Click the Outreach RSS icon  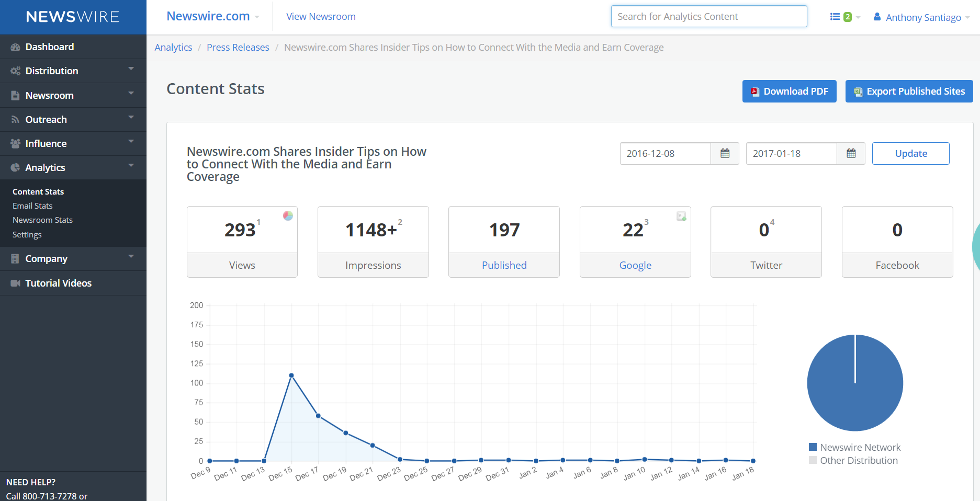(x=15, y=120)
